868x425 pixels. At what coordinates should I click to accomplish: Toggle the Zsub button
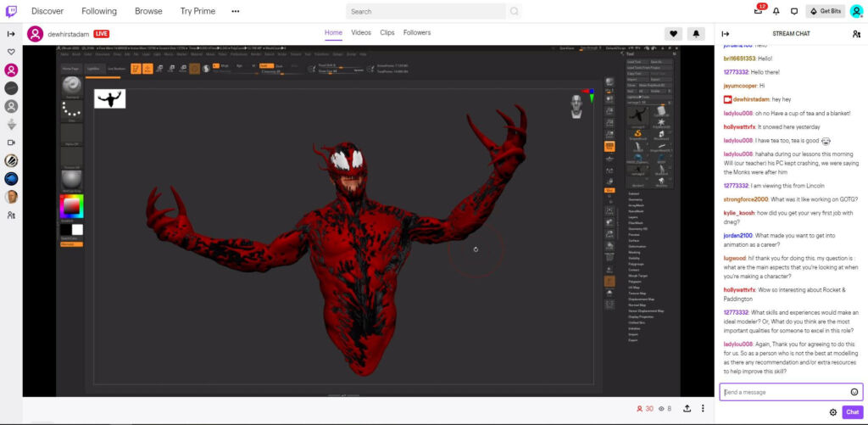280,65
